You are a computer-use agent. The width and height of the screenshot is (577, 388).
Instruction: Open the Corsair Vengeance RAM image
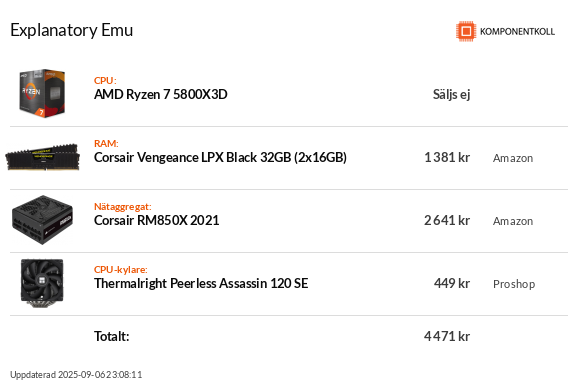43,157
